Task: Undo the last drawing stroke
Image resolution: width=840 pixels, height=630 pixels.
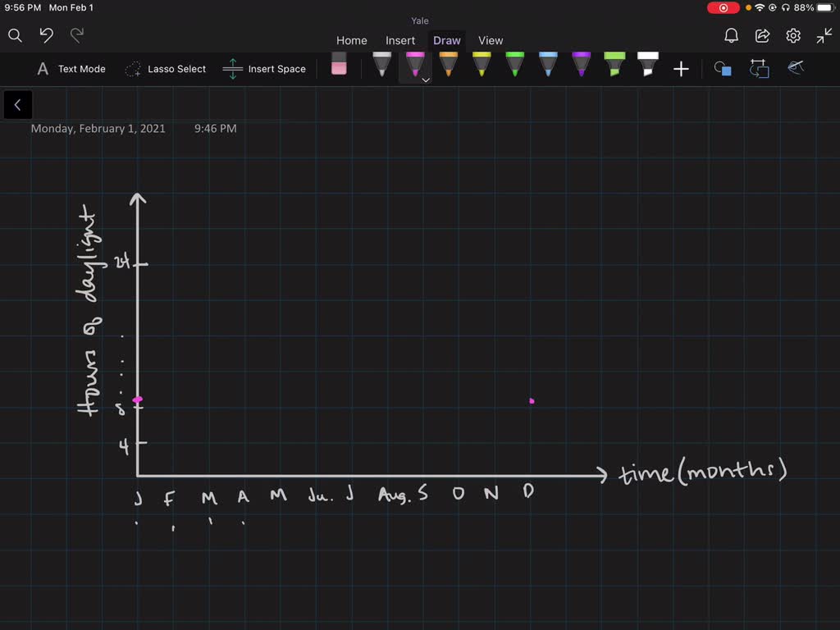Action: tap(45, 36)
